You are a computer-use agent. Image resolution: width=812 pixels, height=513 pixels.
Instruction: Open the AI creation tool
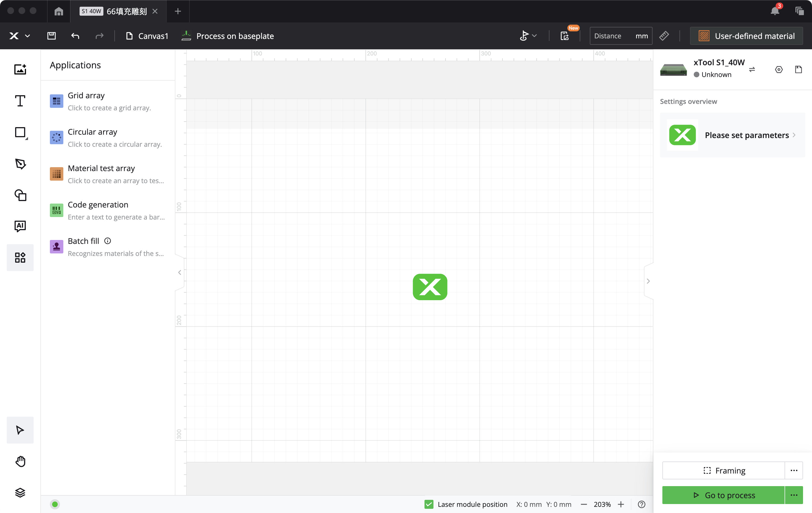pos(20,226)
